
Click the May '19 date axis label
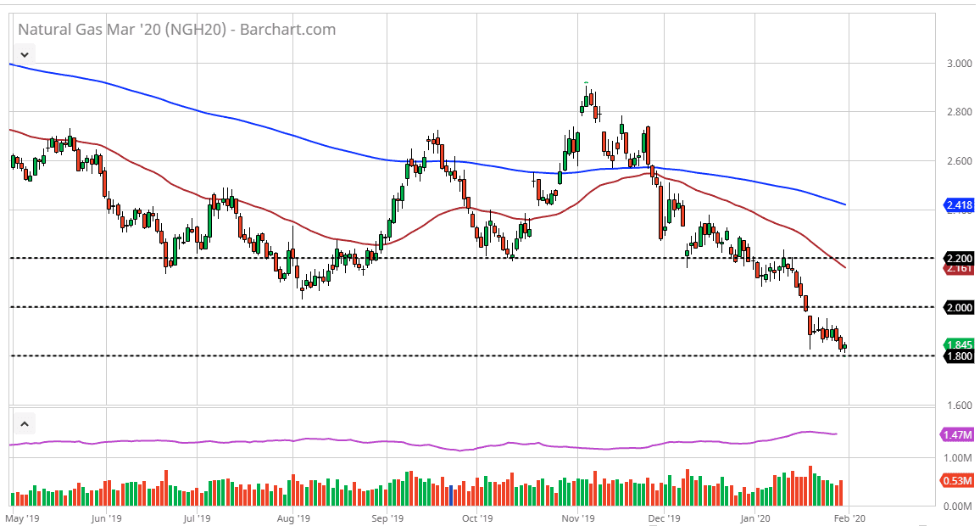[23, 518]
